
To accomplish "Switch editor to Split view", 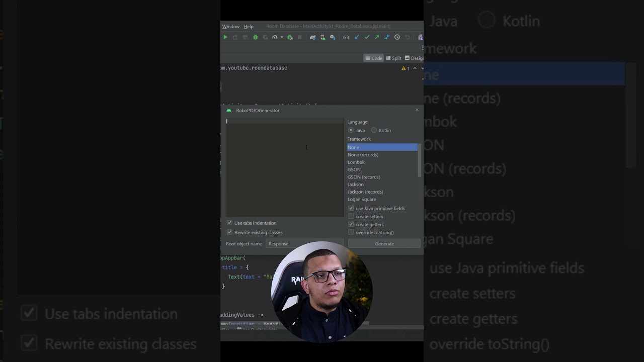I will coord(393,58).
